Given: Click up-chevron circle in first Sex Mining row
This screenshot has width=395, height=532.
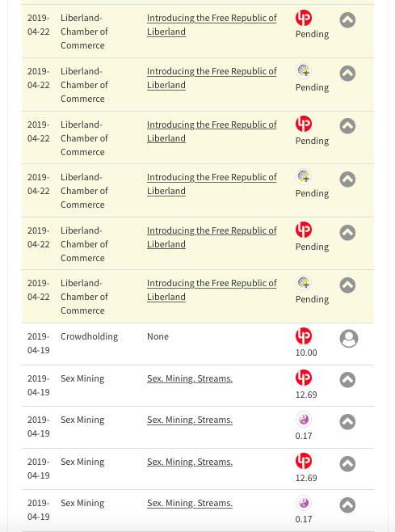Looking at the screenshot, I should click(347, 380).
